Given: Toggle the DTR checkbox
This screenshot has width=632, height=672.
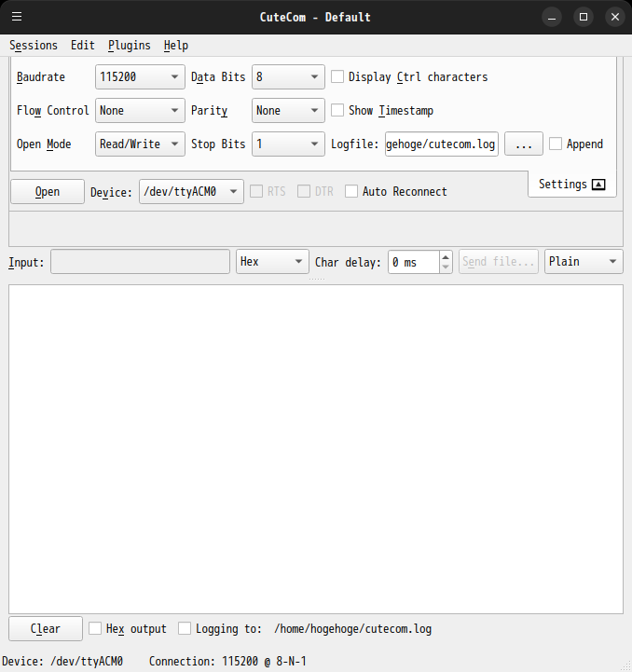Looking at the screenshot, I should [304, 191].
